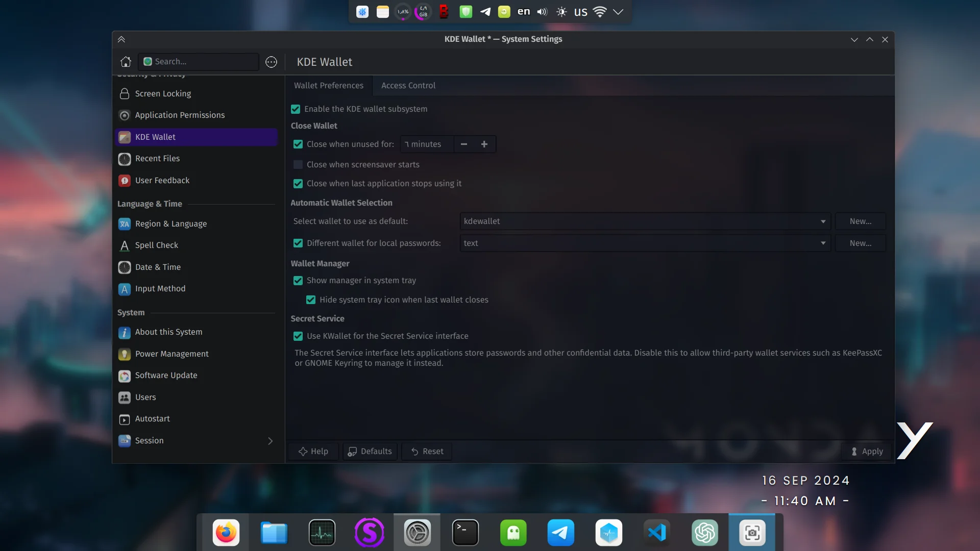The width and height of the screenshot is (980, 551).
Task: Expand the system tray arrow in top panel
Action: point(618,12)
